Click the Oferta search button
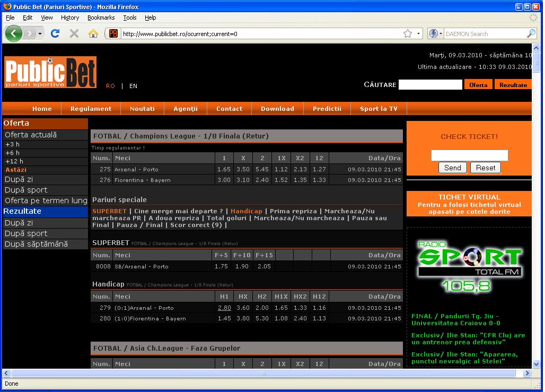The width and height of the screenshot is (545, 392). point(478,85)
